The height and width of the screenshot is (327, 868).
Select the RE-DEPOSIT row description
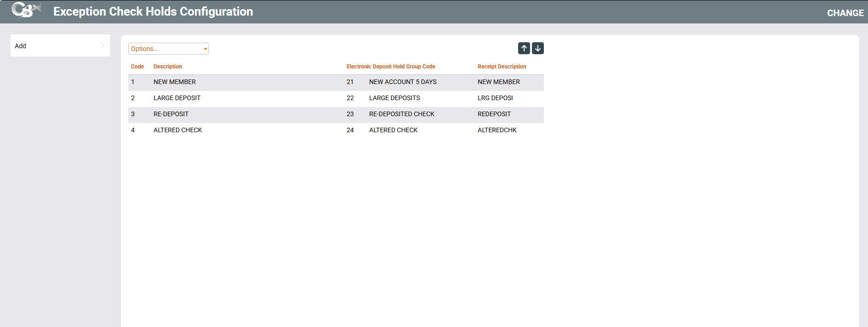(171, 114)
